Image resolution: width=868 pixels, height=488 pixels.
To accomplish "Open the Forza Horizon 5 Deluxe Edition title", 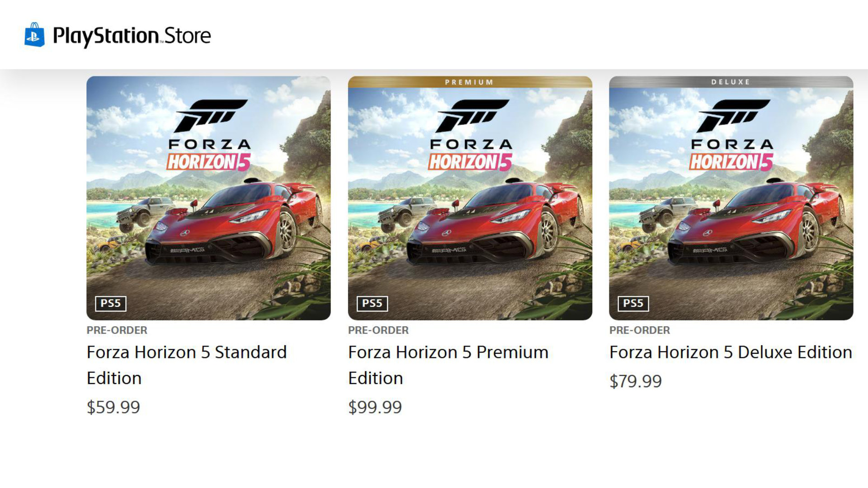I will (x=730, y=352).
